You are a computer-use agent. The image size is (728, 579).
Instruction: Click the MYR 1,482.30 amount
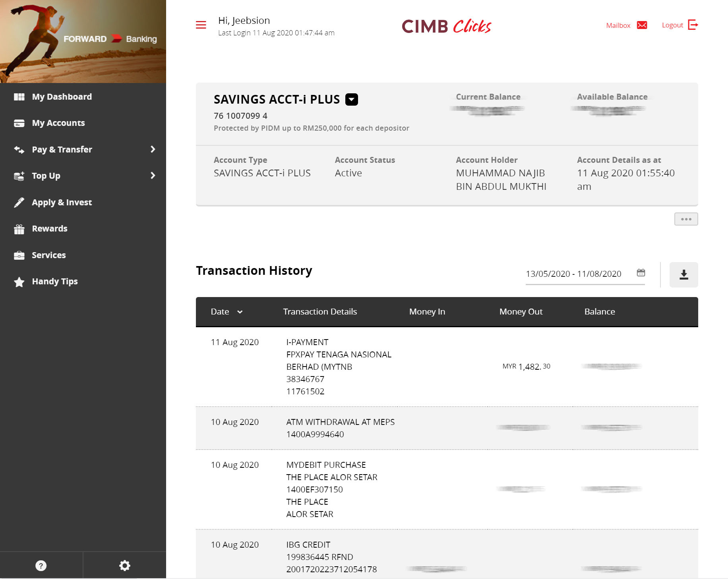[526, 367]
